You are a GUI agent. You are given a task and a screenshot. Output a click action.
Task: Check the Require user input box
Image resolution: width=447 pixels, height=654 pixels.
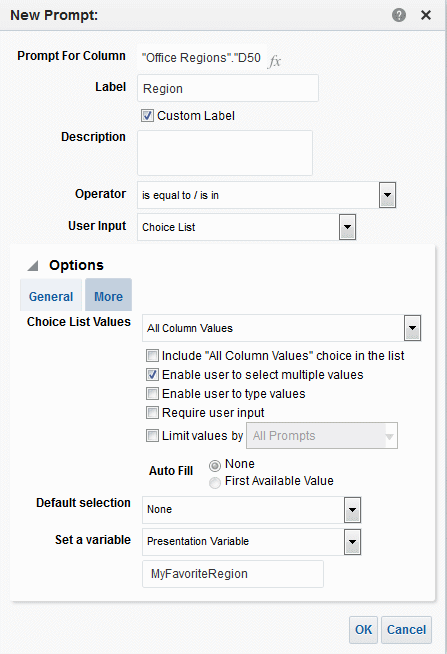click(152, 413)
